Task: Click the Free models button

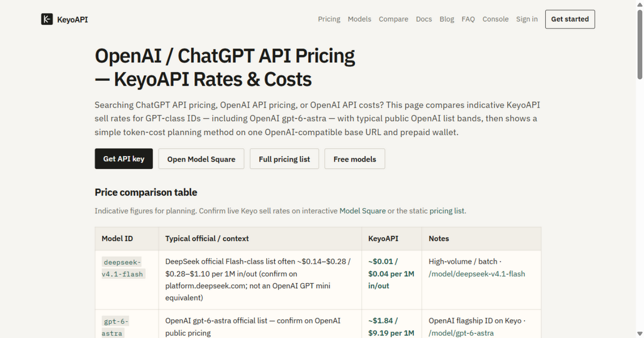Action: coord(355,159)
